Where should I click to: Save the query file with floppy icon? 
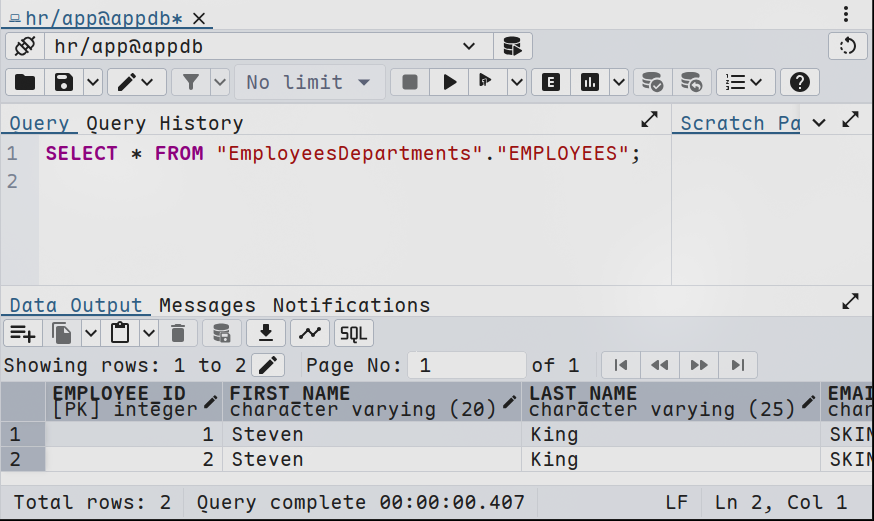coord(64,82)
